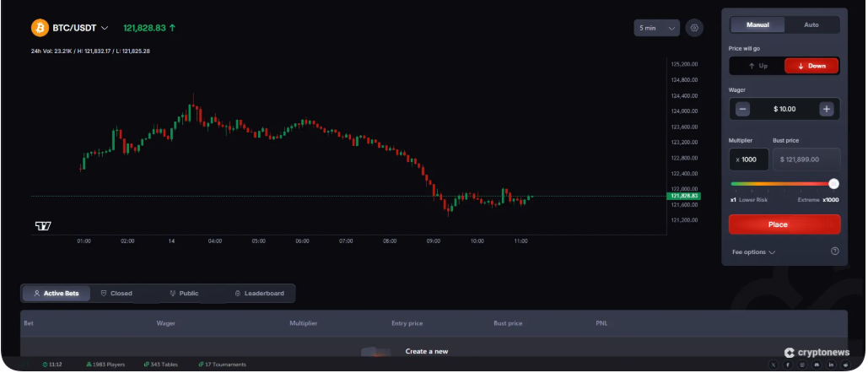Viewport: 868px width, 373px height.
Task: Select Up price direction
Action: 757,66
